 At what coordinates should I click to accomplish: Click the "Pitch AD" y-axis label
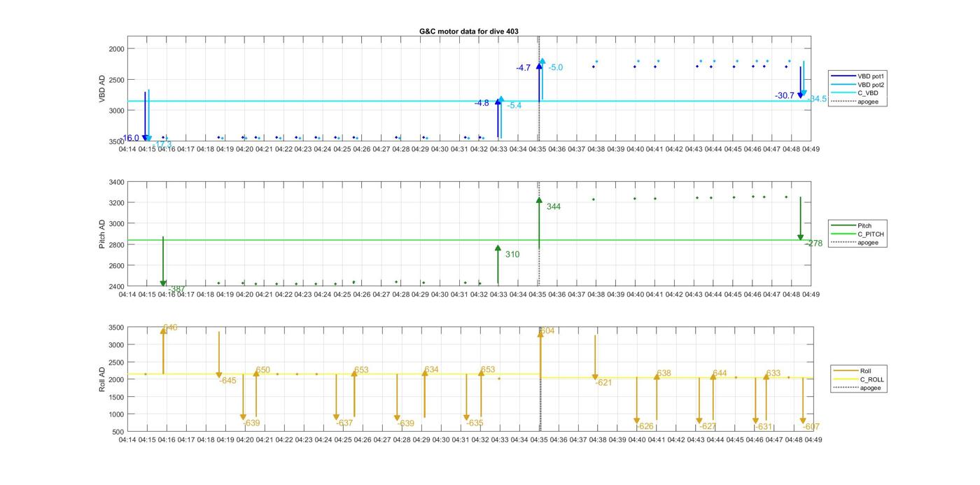pyautogui.click(x=102, y=234)
